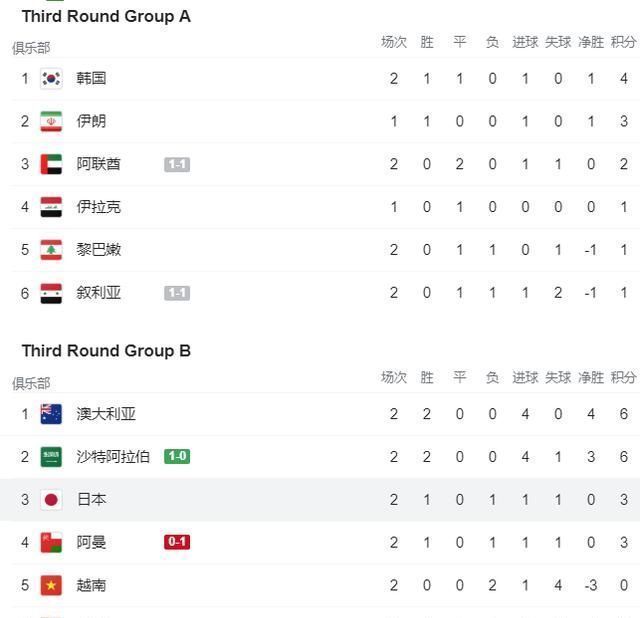Select the 日本 team name
This screenshot has height=618, width=640.
(x=91, y=500)
